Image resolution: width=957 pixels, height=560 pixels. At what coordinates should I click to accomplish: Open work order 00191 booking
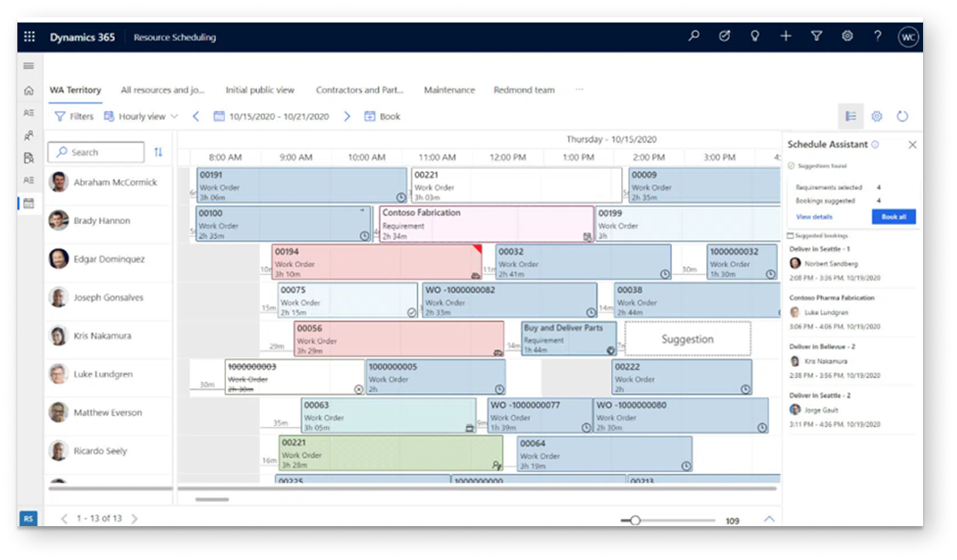301,185
